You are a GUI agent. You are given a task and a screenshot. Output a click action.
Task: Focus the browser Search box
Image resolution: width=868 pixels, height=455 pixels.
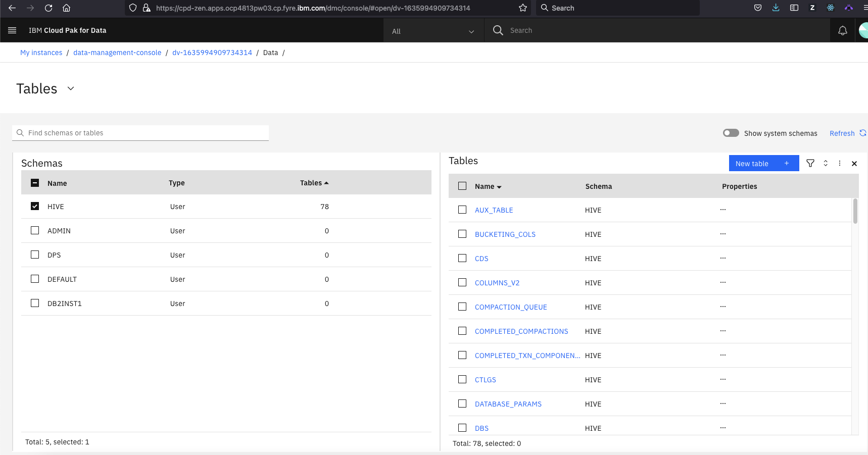617,8
